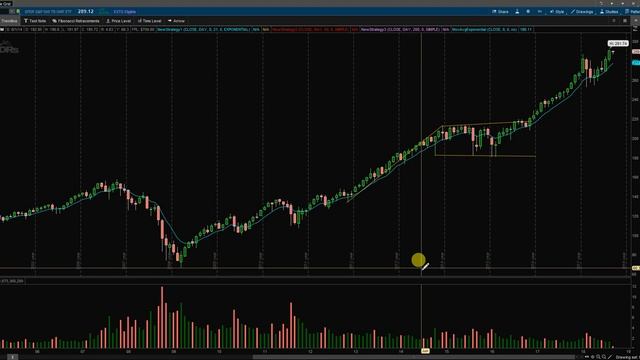The height and width of the screenshot is (360, 640).
Task: Click the red NewStrategy2 study label
Action: (310, 29)
